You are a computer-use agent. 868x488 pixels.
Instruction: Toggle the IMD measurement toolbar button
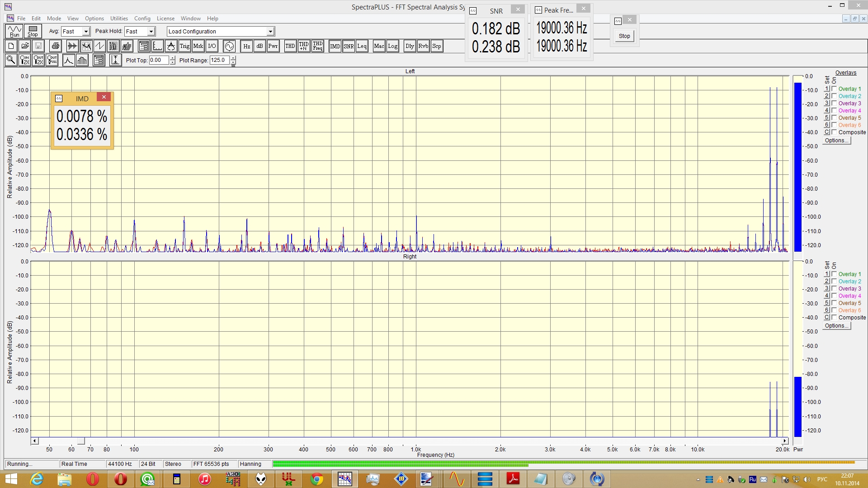[335, 46]
